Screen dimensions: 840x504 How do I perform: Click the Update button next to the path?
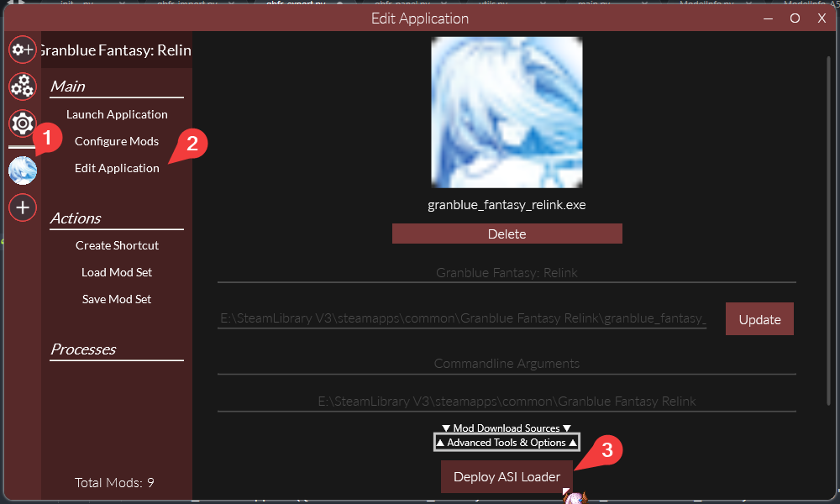759,319
